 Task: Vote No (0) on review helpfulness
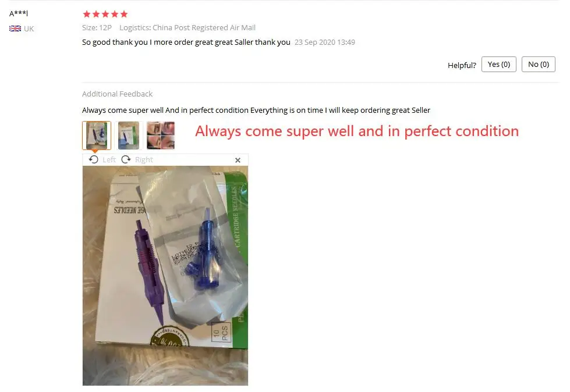(539, 64)
